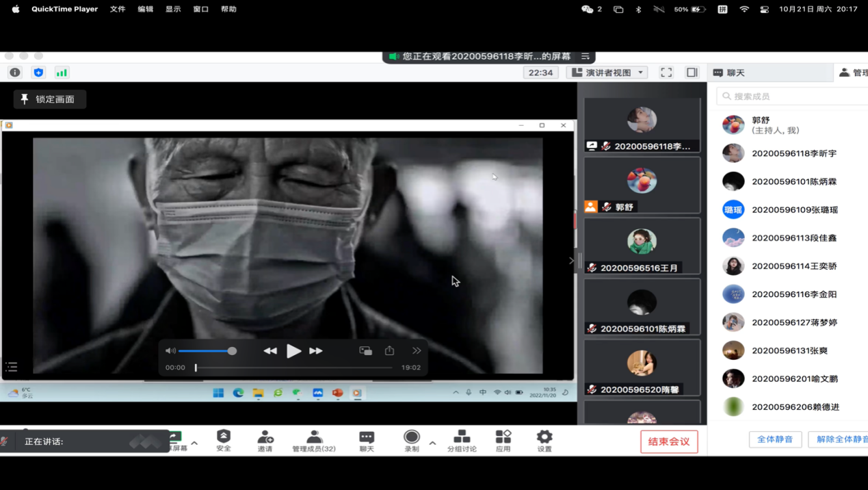This screenshot has width=868, height=490.
Task: Open File Explorer in shared taskbar
Action: pyautogui.click(x=258, y=393)
